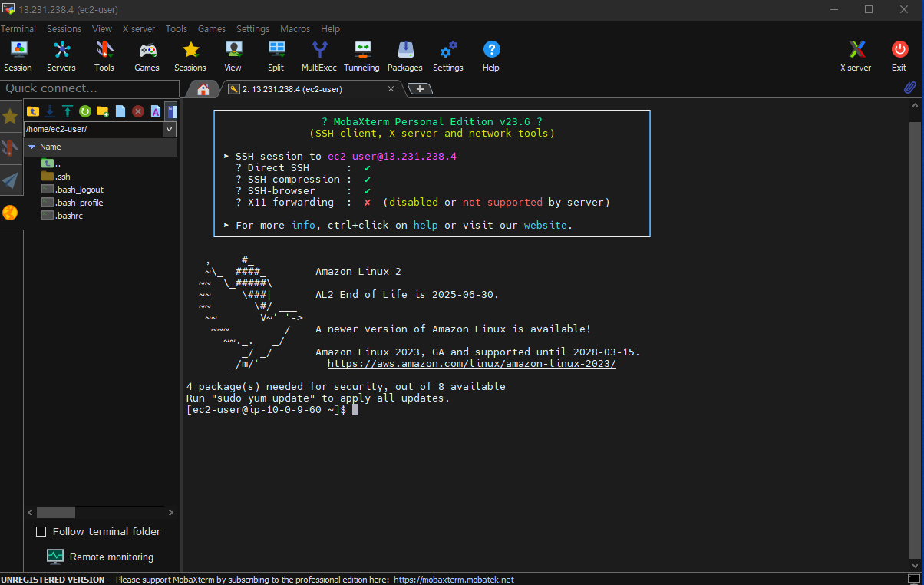Create a new folder in SFTP browser

(x=103, y=111)
